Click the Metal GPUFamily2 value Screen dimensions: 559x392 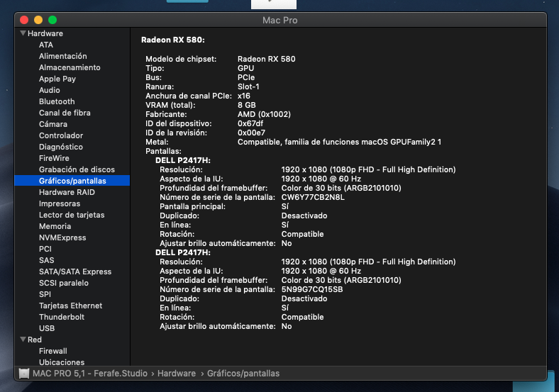[339, 142]
